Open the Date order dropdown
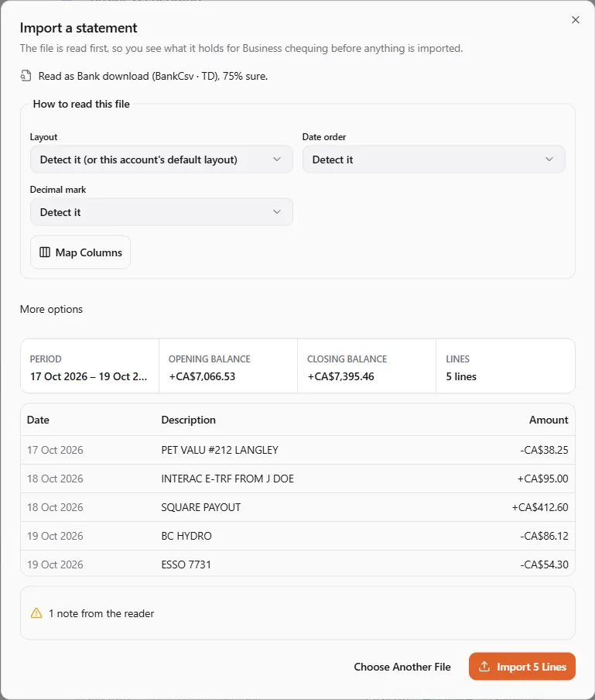 pos(433,160)
